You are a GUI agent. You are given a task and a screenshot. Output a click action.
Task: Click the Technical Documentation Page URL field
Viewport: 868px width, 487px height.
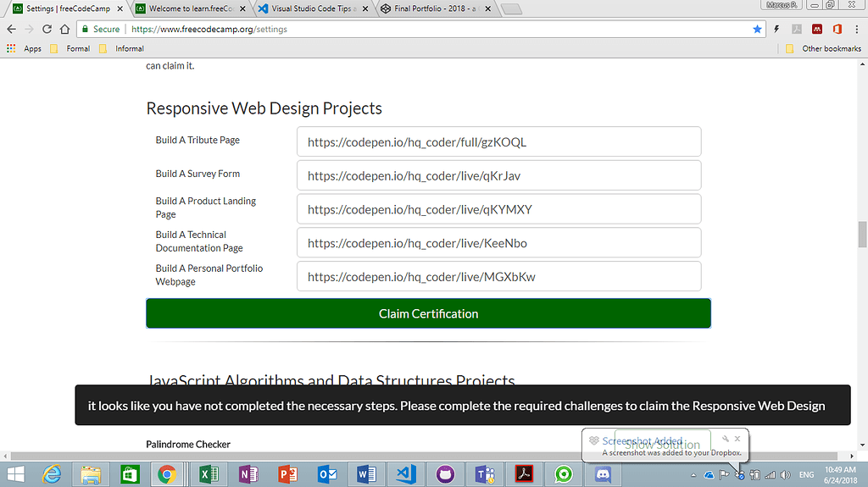pyautogui.click(x=498, y=243)
